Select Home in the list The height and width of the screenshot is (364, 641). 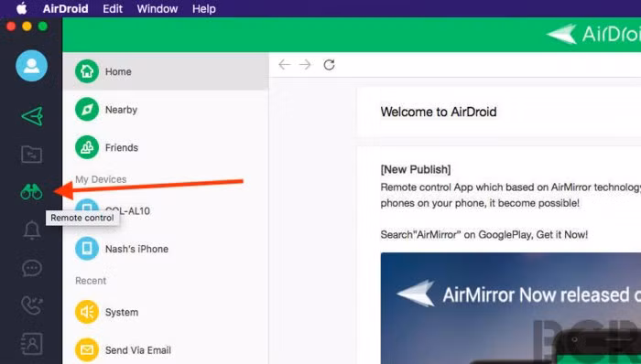[x=166, y=71]
